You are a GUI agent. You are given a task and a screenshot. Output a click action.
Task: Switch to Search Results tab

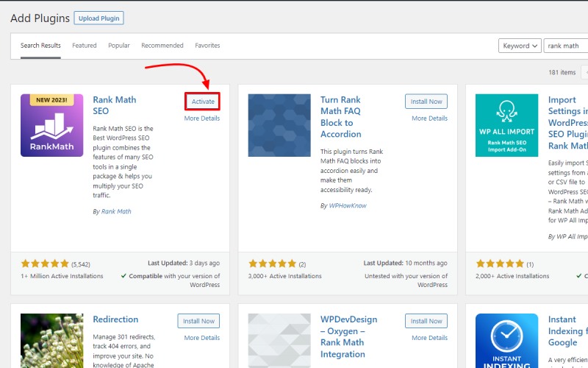pyautogui.click(x=40, y=46)
